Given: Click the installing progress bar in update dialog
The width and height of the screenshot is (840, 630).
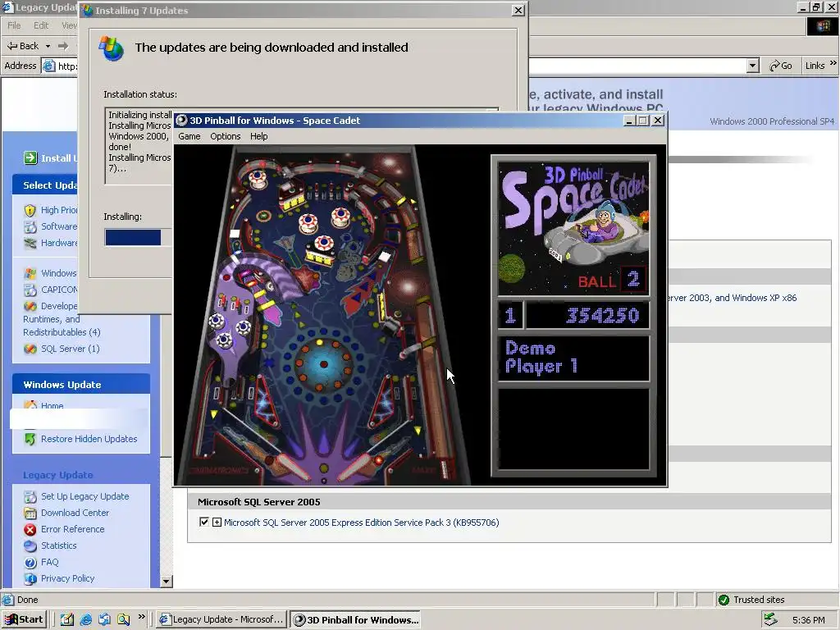Looking at the screenshot, I should coord(138,237).
